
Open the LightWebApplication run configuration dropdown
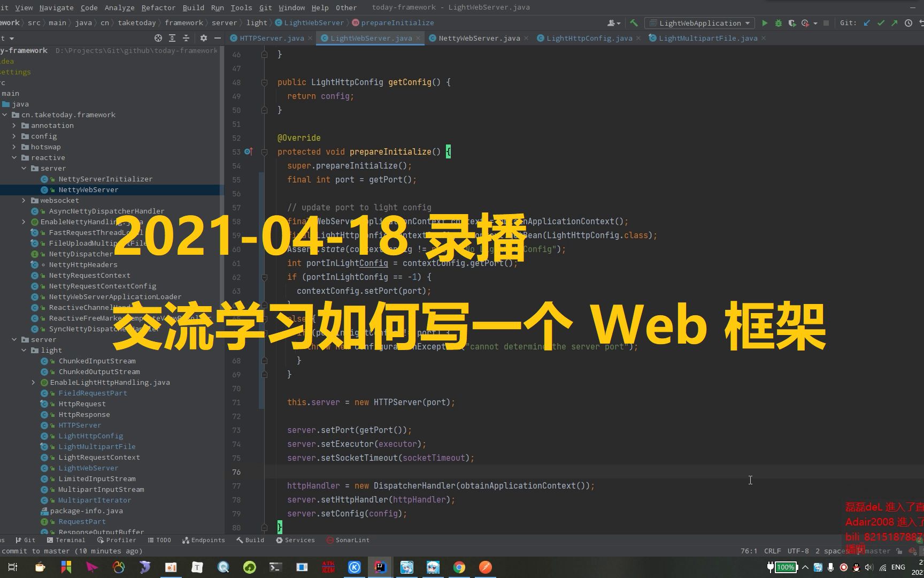(699, 23)
